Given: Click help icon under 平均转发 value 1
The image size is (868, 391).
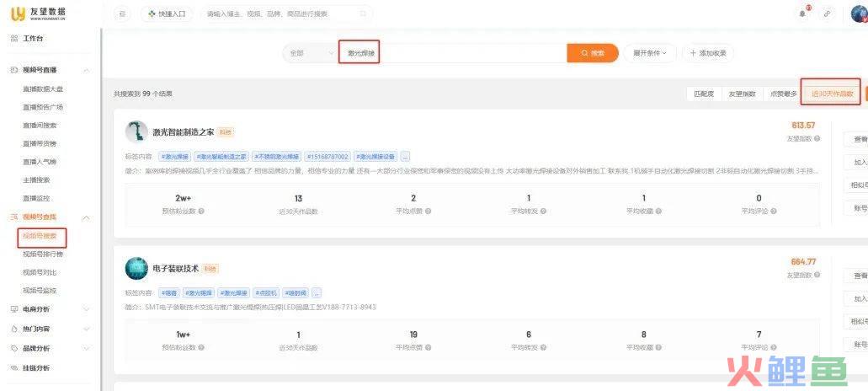Looking at the screenshot, I should pos(543,211).
